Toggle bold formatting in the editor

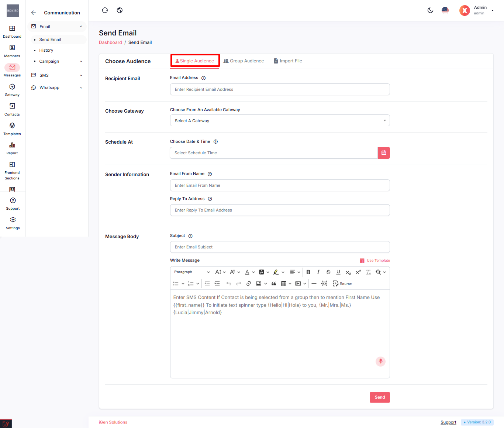click(308, 272)
